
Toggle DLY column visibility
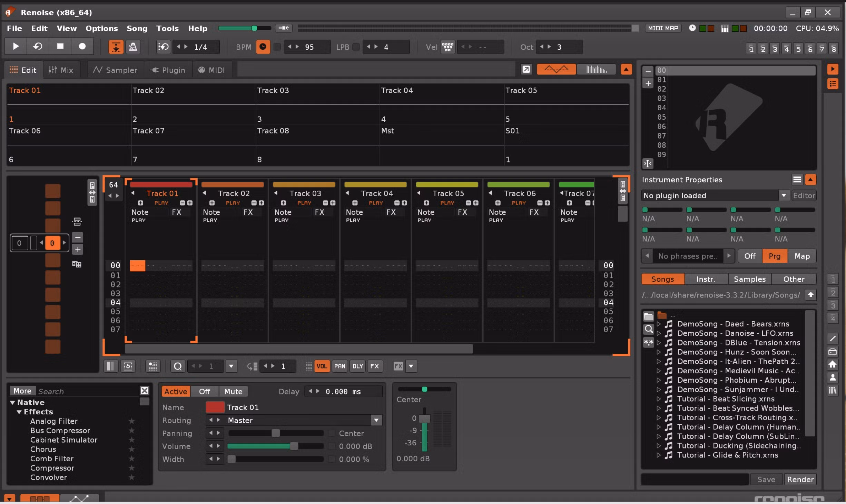(357, 366)
